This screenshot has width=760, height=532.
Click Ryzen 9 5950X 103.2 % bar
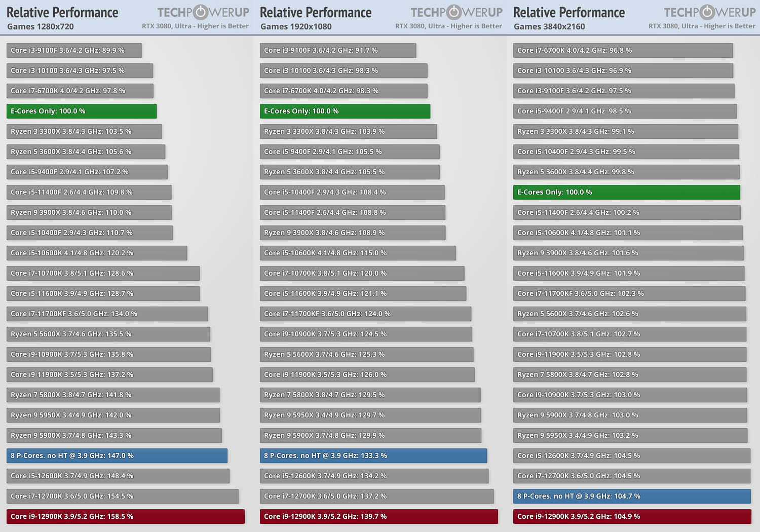(x=630, y=435)
